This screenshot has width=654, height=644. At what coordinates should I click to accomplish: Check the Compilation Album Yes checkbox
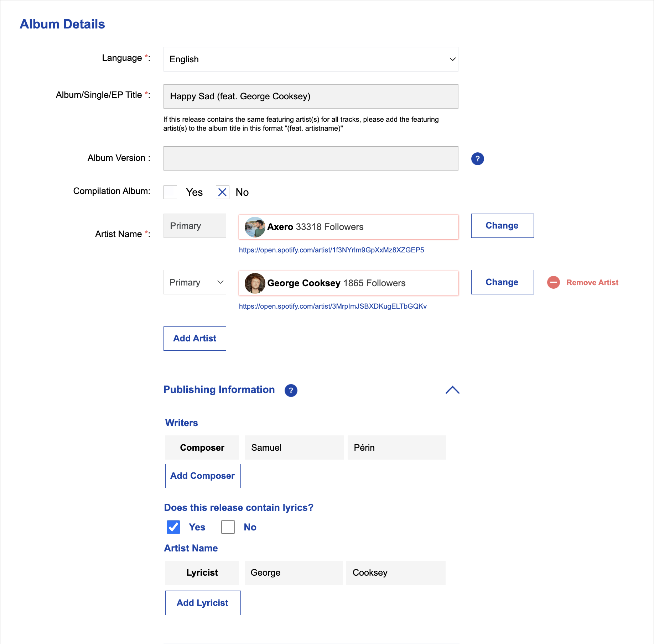(170, 192)
